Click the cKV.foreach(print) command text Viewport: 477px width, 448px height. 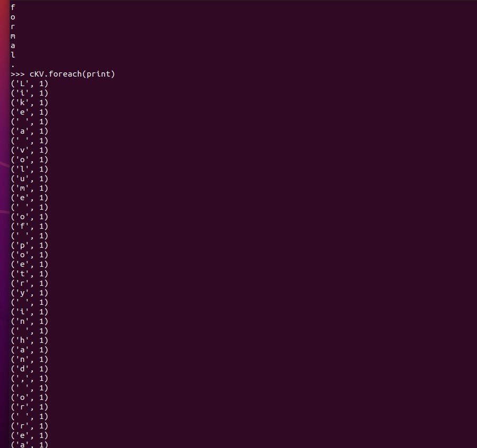(x=72, y=74)
